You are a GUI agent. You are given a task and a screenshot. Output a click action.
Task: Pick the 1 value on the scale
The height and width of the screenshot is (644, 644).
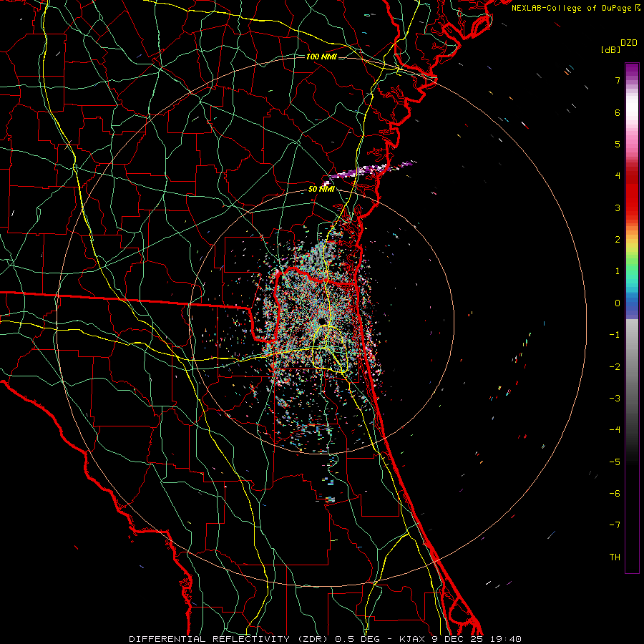618,271
